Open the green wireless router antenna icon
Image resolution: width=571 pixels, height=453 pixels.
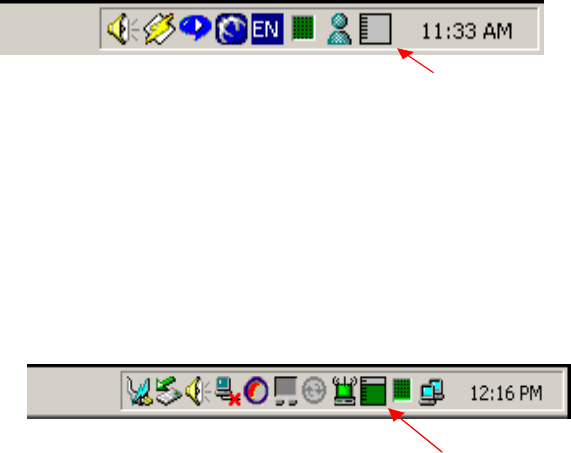[344, 391]
